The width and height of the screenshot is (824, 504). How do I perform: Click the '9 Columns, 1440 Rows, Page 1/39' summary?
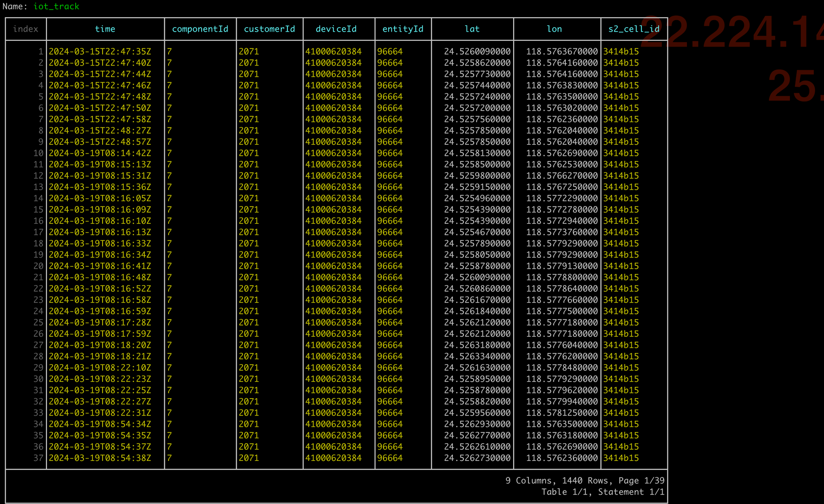[585, 481]
